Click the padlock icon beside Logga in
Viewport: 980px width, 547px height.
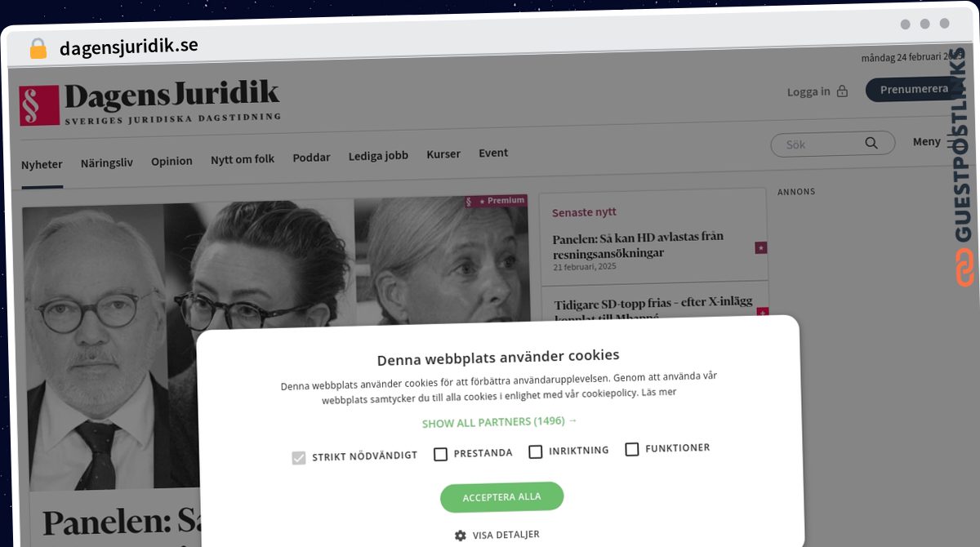click(842, 91)
